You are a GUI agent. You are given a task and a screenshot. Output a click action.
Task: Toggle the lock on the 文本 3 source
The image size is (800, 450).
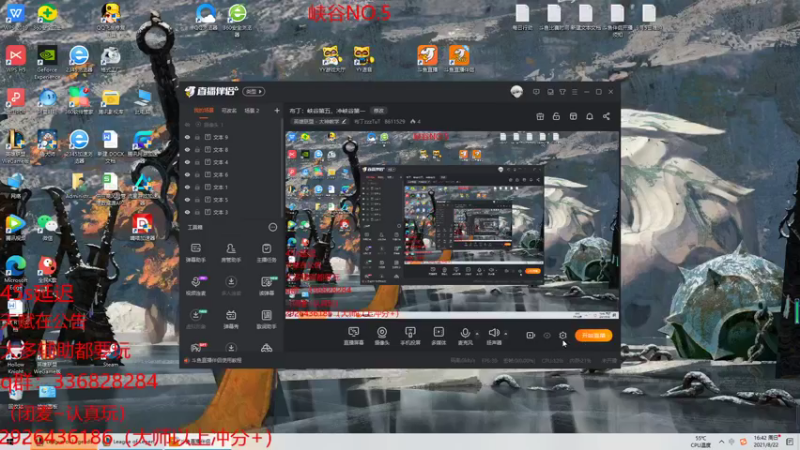[x=197, y=212]
